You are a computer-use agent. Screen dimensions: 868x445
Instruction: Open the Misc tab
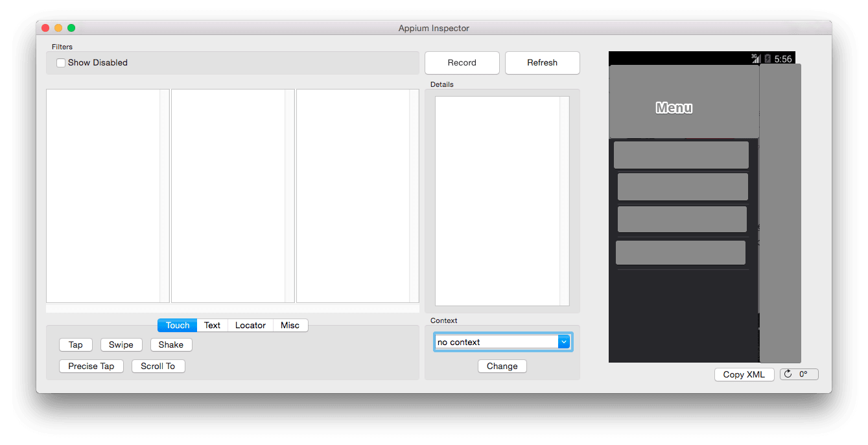coord(290,325)
